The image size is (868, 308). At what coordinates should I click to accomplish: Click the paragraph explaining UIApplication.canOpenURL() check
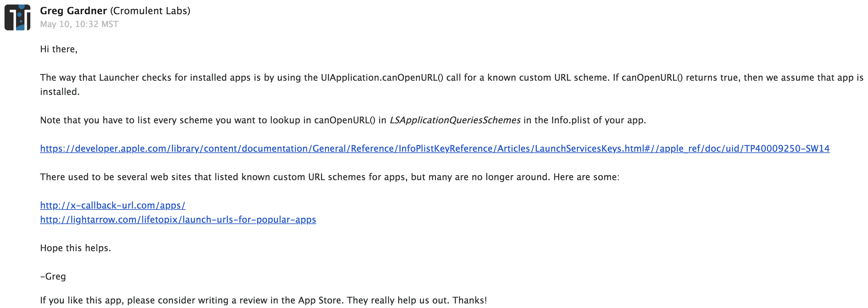coord(451,85)
